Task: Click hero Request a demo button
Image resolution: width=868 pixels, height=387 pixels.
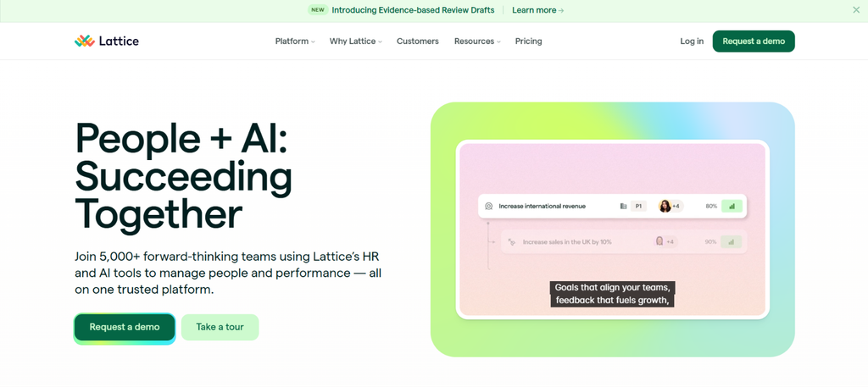Action: coord(125,327)
